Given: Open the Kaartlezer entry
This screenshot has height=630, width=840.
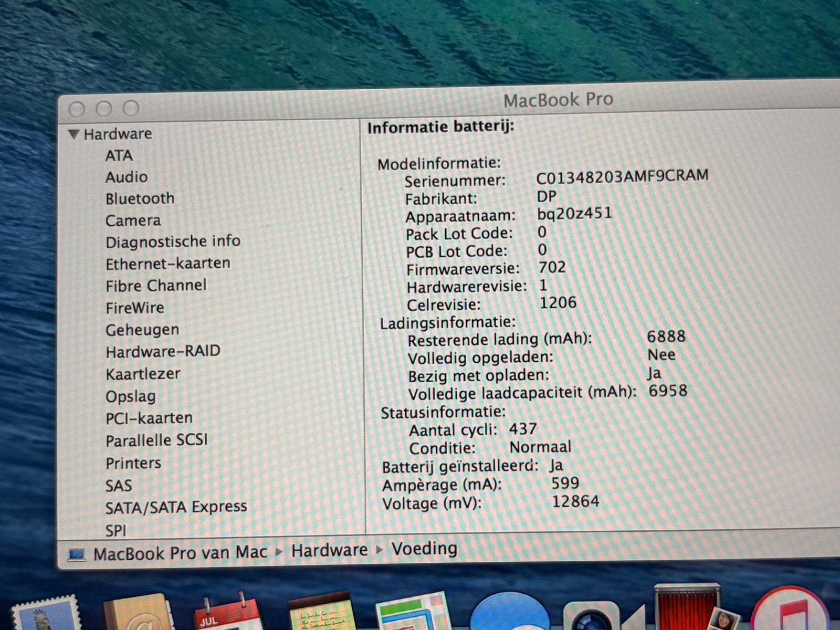Looking at the screenshot, I should 143,374.
